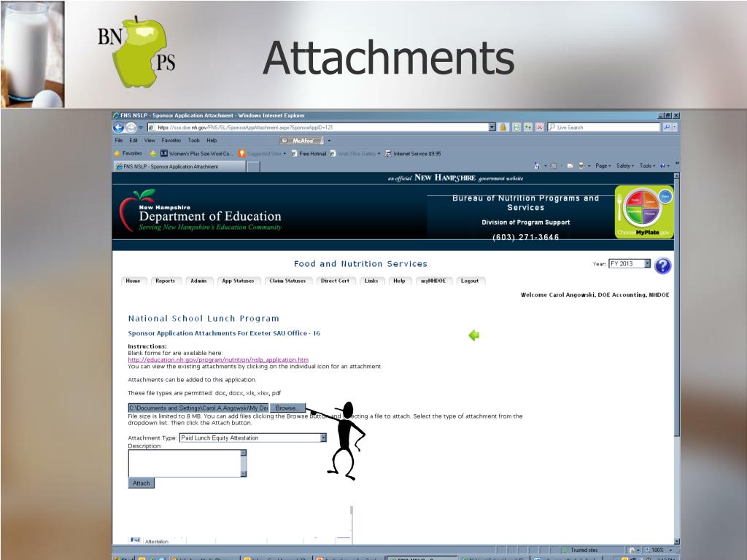Click the ChooseMyPlate.gov logo
This screenshot has height=560, width=747.
pyautogui.click(x=644, y=212)
